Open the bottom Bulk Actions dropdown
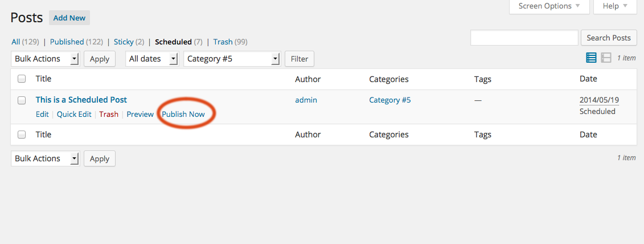644x244 pixels. tap(46, 158)
